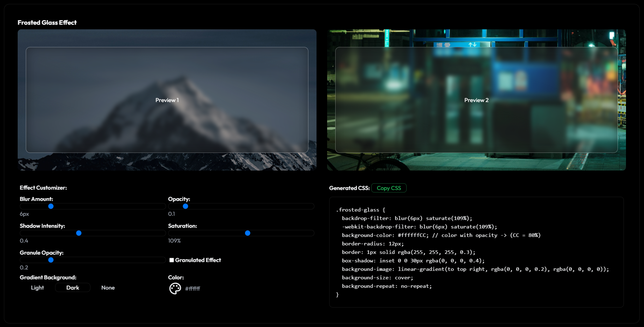The image size is (644, 327).
Task: Select the Light gradient background option
Action: point(37,287)
